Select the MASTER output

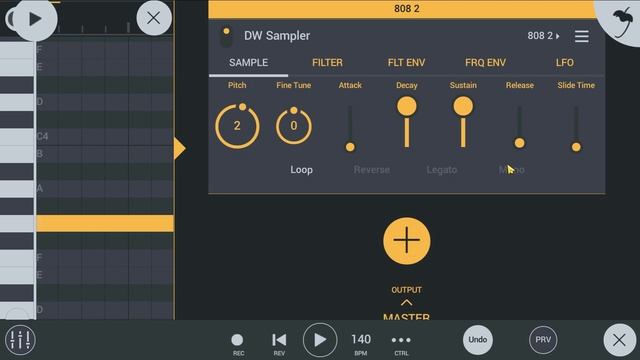407,316
